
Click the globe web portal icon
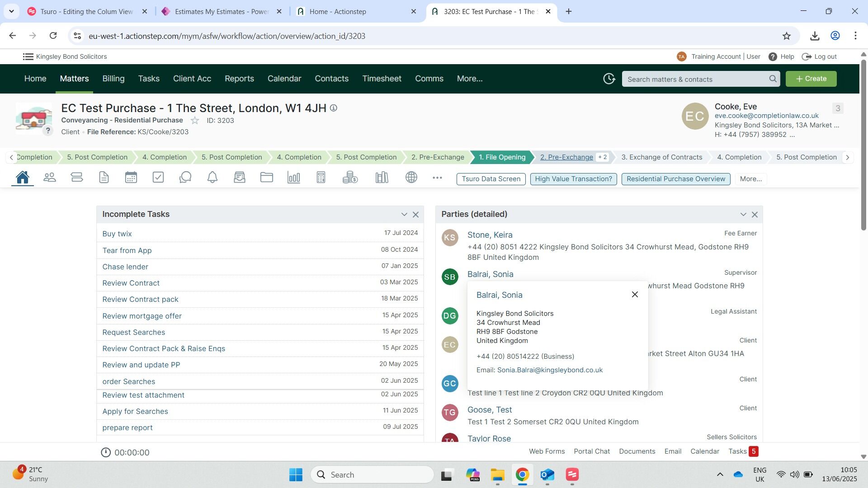pos(411,178)
